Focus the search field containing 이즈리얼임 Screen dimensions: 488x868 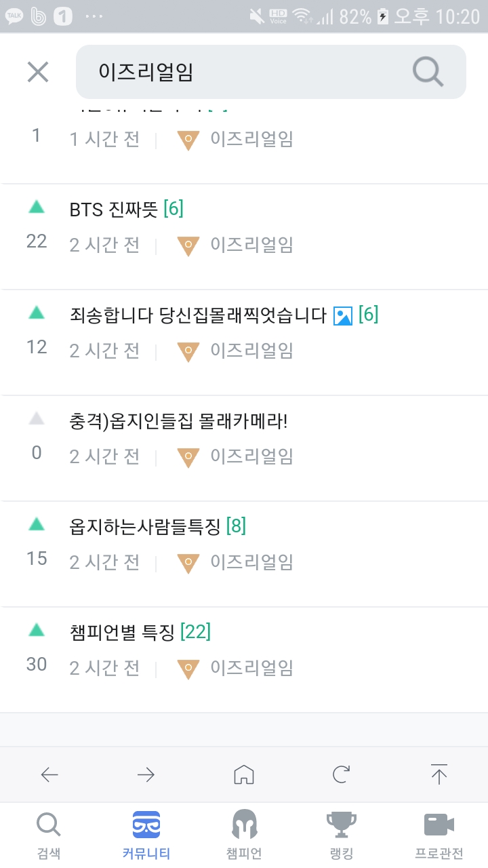pos(271,72)
